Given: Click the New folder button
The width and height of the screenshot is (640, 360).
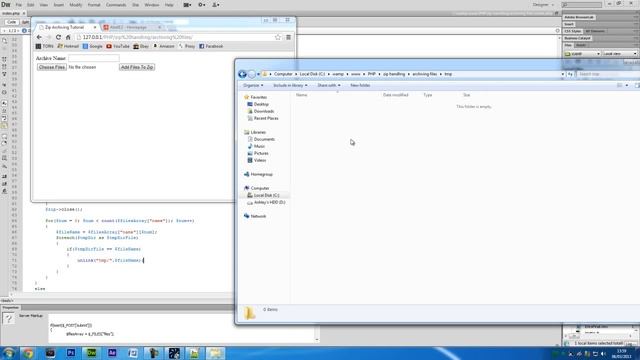Looking at the screenshot, I should 360,86.
